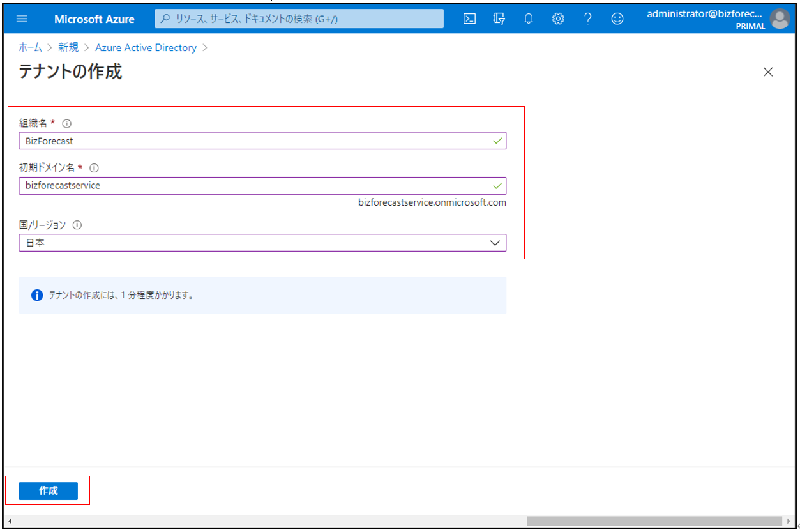The image size is (800, 532).
Task: Navigate to 新規 breadcrumb
Action: [68, 48]
